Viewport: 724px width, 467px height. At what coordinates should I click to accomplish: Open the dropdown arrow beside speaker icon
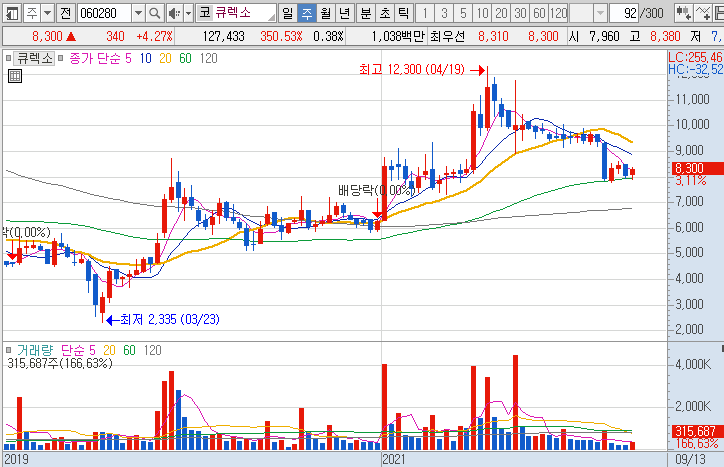pos(188,13)
